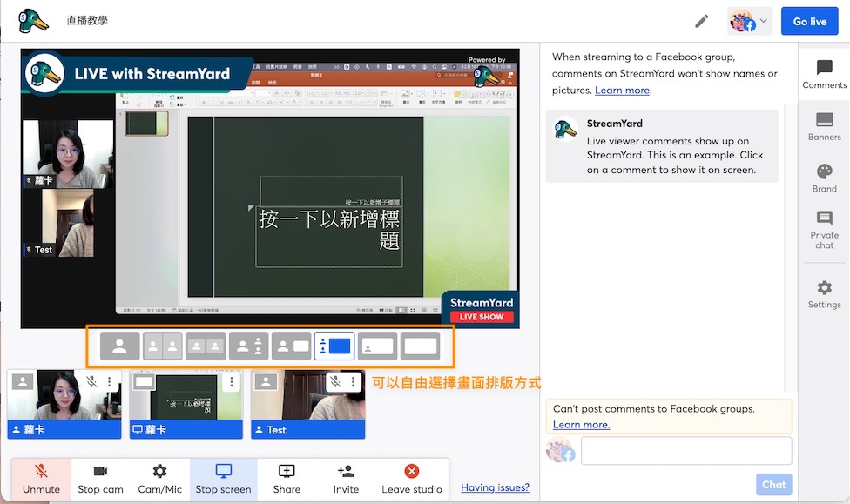
Task: Click Stop screen to end sharing
Action: click(223, 479)
